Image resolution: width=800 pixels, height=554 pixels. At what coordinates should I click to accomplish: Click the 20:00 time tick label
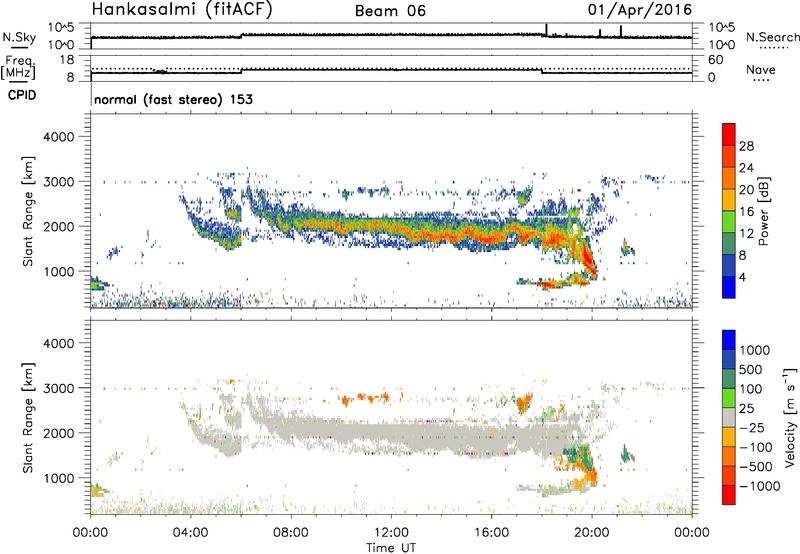click(592, 533)
